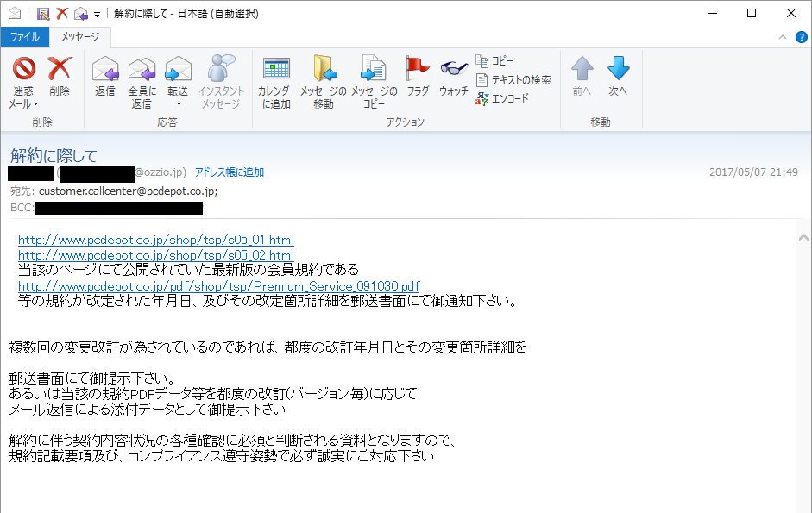
Task: Open テキストの検索 text search
Action: tap(513, 79)
